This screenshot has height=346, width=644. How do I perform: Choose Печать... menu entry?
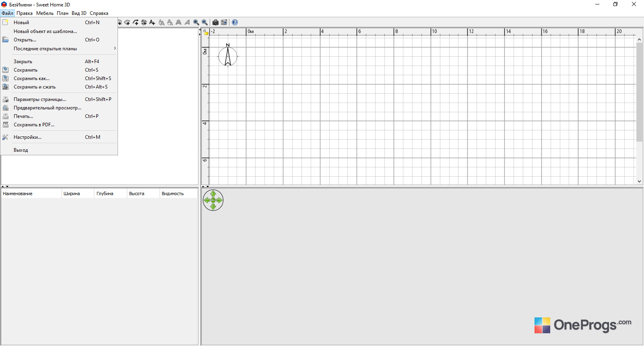(x=59, y=116)
